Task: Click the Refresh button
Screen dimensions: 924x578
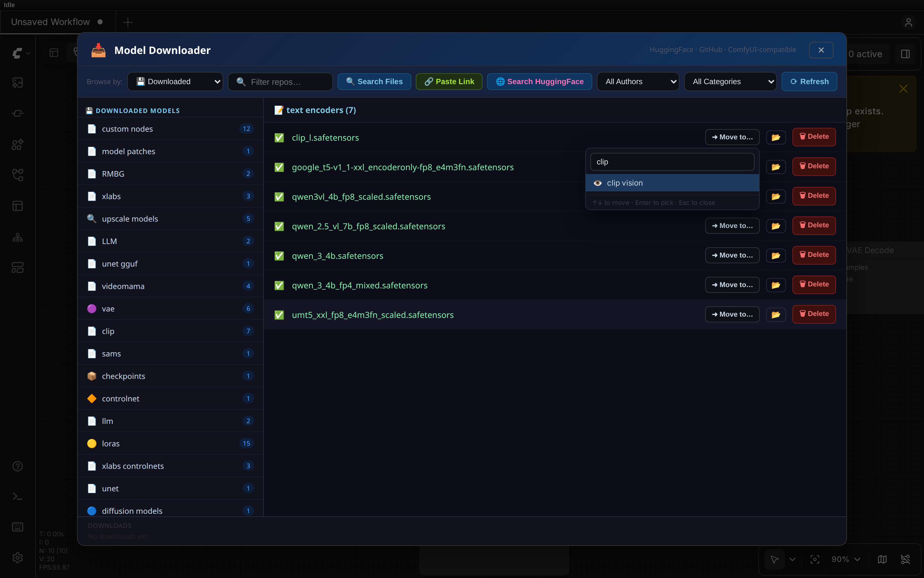Action: (809, 82)
